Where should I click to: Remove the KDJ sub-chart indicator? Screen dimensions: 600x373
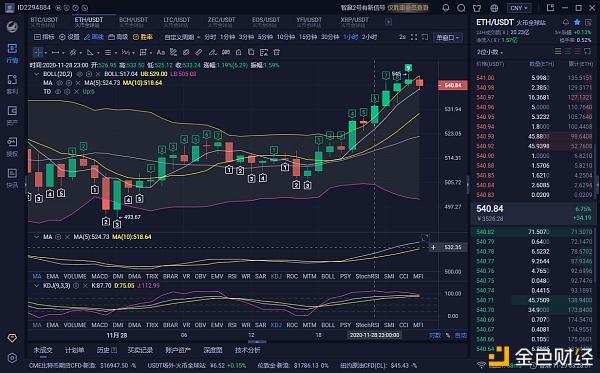click(85, 285)
